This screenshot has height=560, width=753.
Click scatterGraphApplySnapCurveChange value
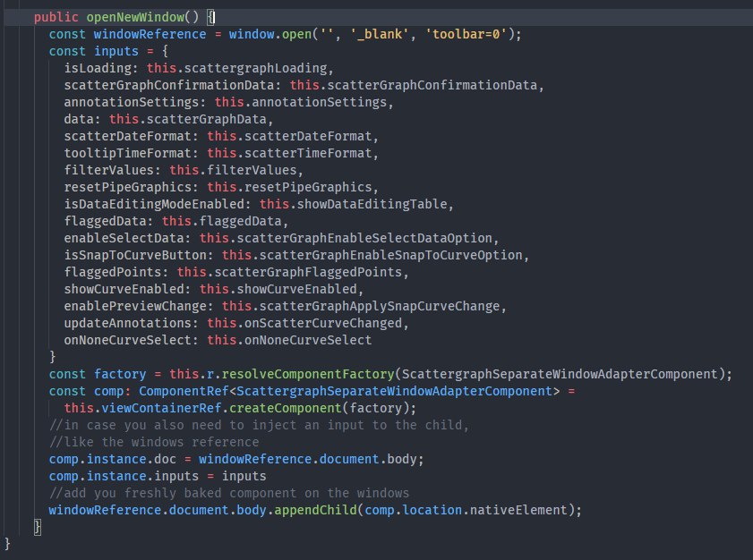380,306
